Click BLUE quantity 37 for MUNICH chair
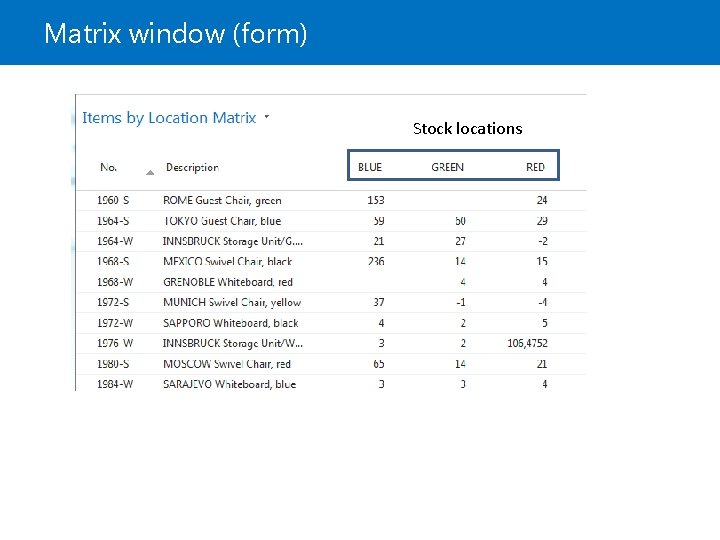This screenshot has height=540, width=720. tap(379, 302)
